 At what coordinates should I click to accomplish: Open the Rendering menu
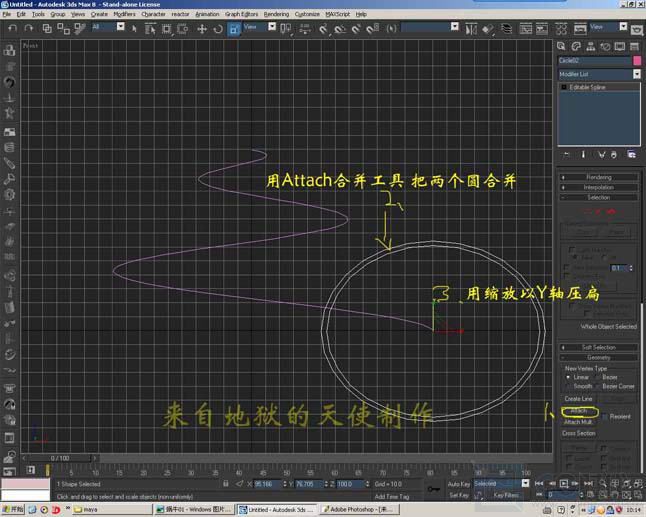pyautogui.click(x=276, y=14)
